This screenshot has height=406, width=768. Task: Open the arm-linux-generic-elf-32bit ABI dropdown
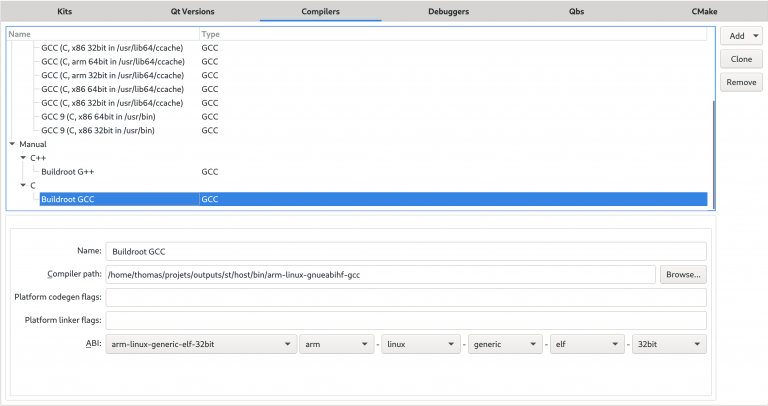tap(201, 344)
